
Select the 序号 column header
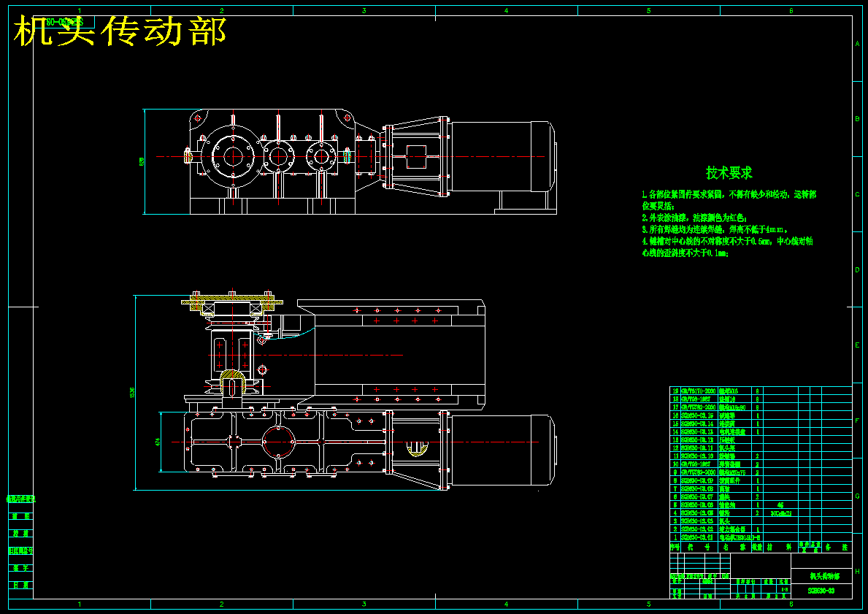click(675, 547)
